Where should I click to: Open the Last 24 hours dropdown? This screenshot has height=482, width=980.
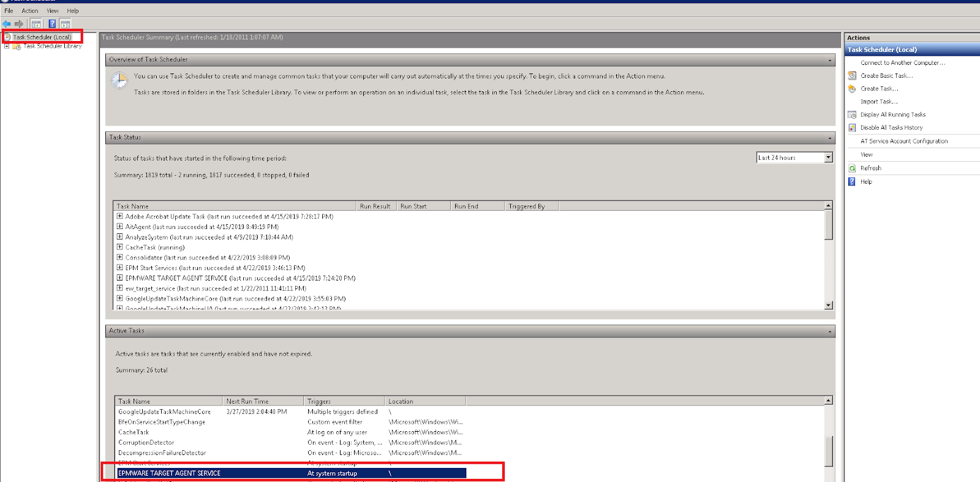828,157
